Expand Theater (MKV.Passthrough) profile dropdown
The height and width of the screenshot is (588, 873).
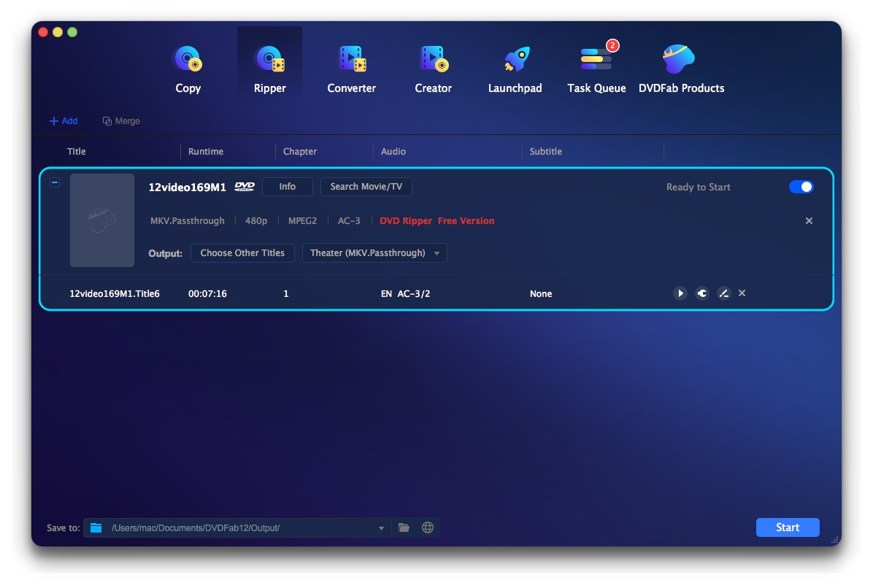coord(374,253)
